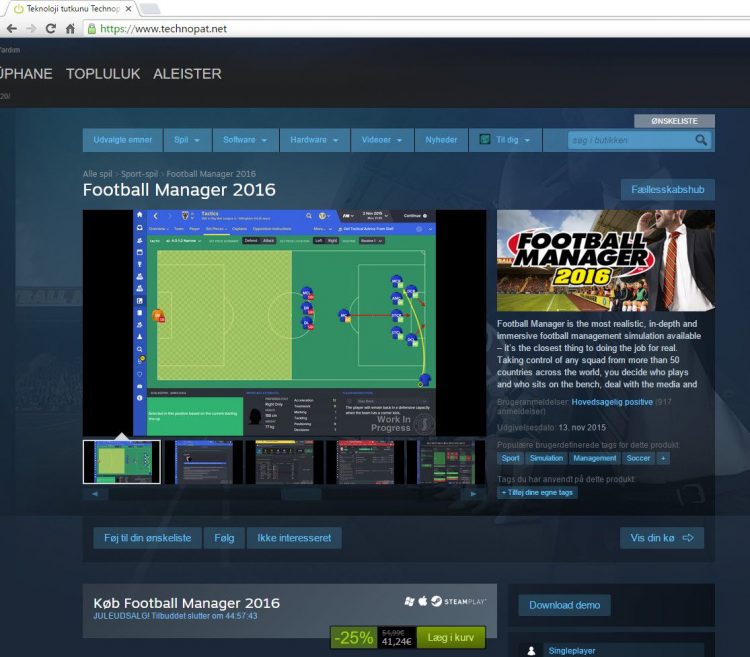Click the Følg button
The width and height of the screenshot is (750, 657).
tap(224, 538)
